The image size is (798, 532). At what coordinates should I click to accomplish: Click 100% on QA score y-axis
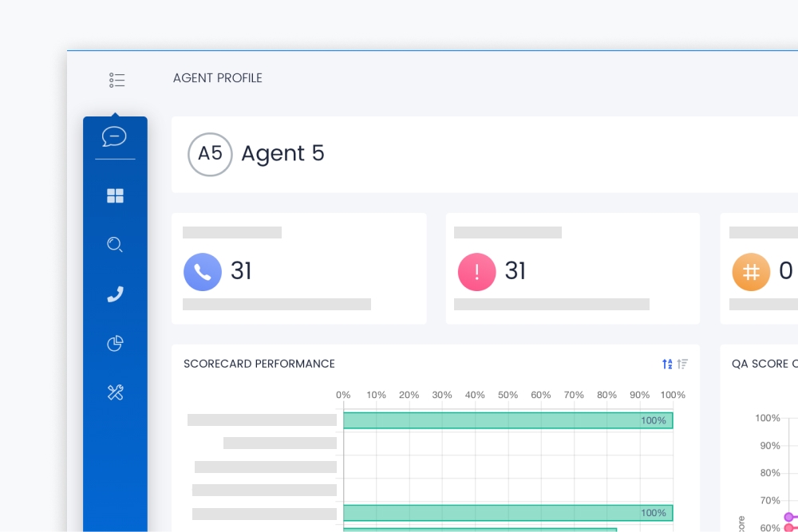[x=768, y=418]
